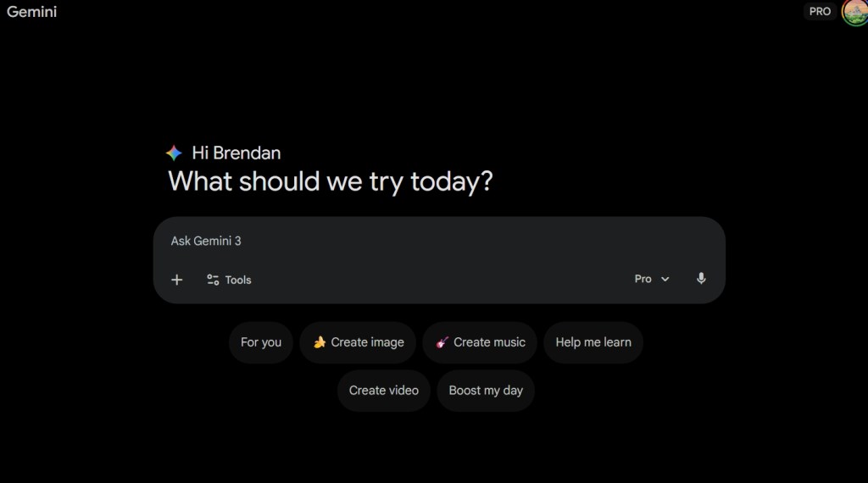Open the profile avatar account menu
868x483 pixels.
(854, 12)
